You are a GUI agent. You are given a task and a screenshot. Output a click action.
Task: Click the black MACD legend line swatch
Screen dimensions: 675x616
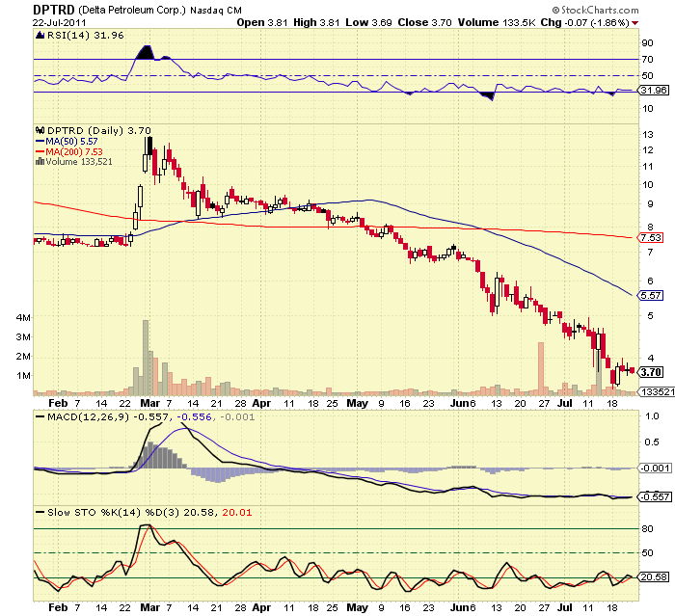pyautogui.click(x=40, y=417)
